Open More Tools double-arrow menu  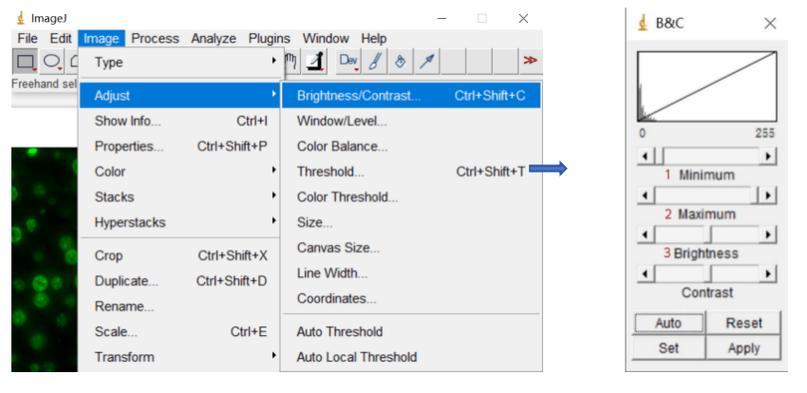point(530,61)
